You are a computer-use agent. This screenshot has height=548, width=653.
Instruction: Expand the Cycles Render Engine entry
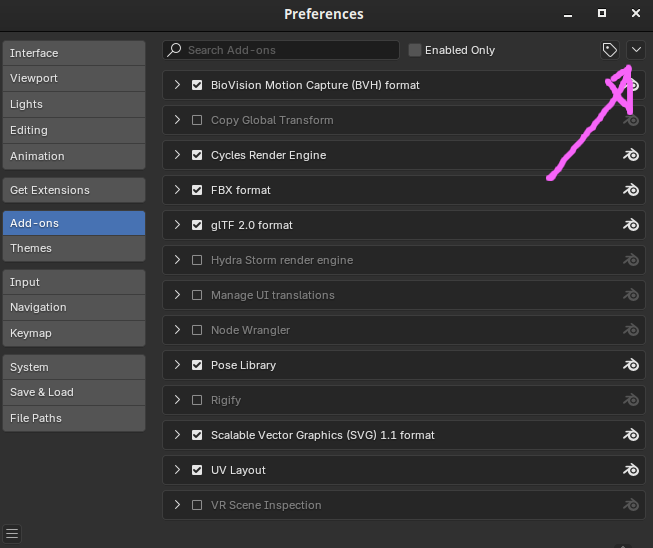pyautogui.click(x=177, y=155)
